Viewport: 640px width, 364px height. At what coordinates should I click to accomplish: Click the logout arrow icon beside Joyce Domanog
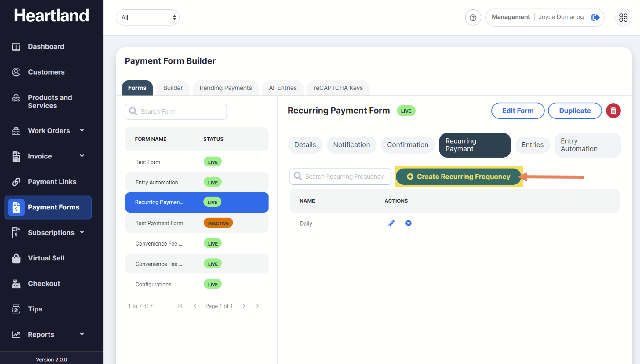pyautogui.click(x=595, y=17)
